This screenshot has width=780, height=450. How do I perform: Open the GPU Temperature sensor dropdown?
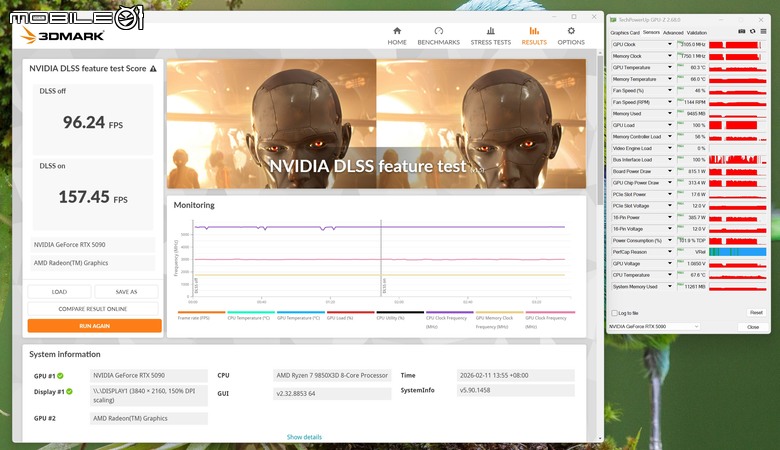click(670, 67)
